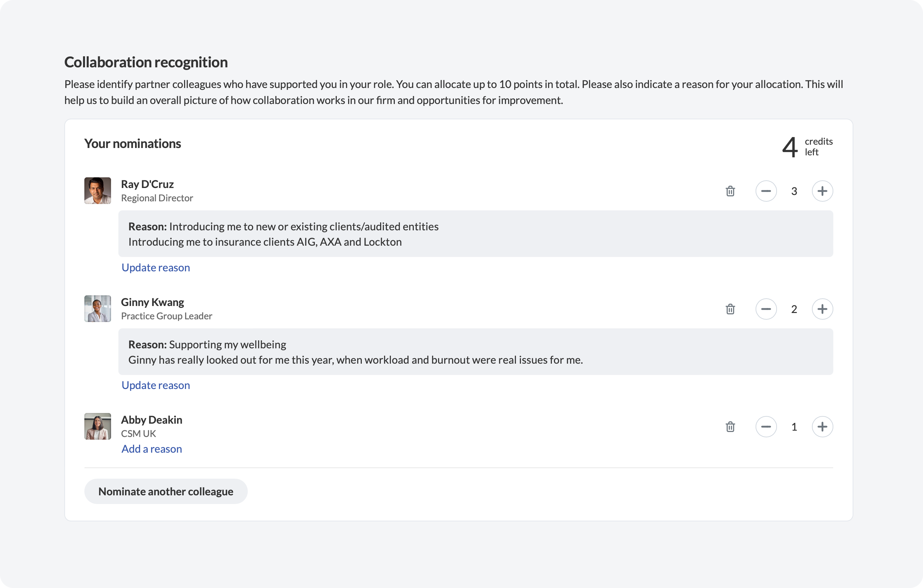Decrease Ray D'Cruz points with minus button

tap(766, 191)
